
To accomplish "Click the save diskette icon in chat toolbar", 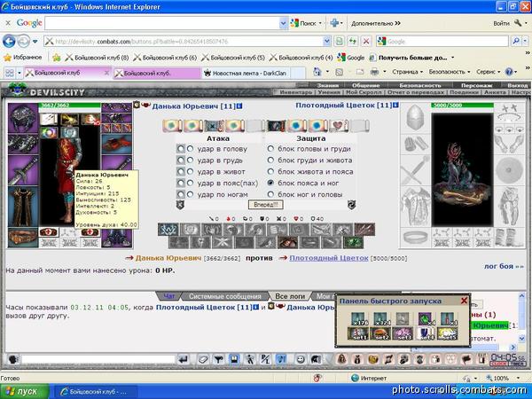I will pyautogui.click(x=234, y=359).
